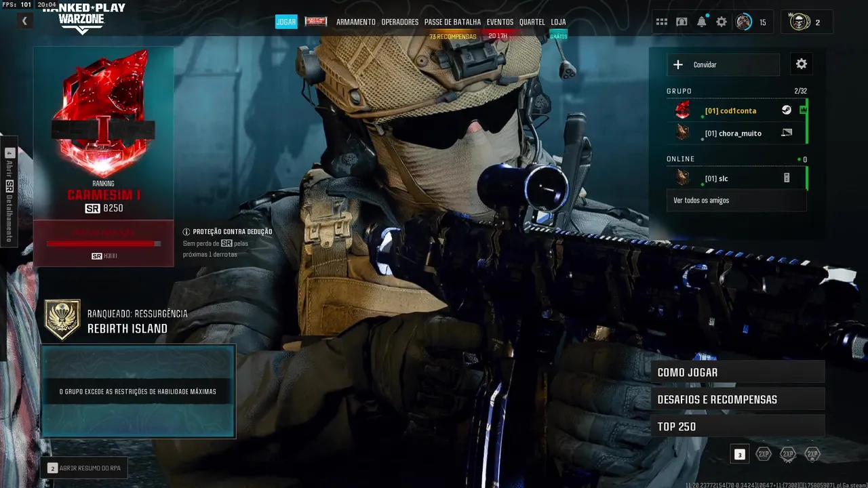
Task: Click the Ranked Resurgence gold mode emblem
Action: (x=62, y=320)
